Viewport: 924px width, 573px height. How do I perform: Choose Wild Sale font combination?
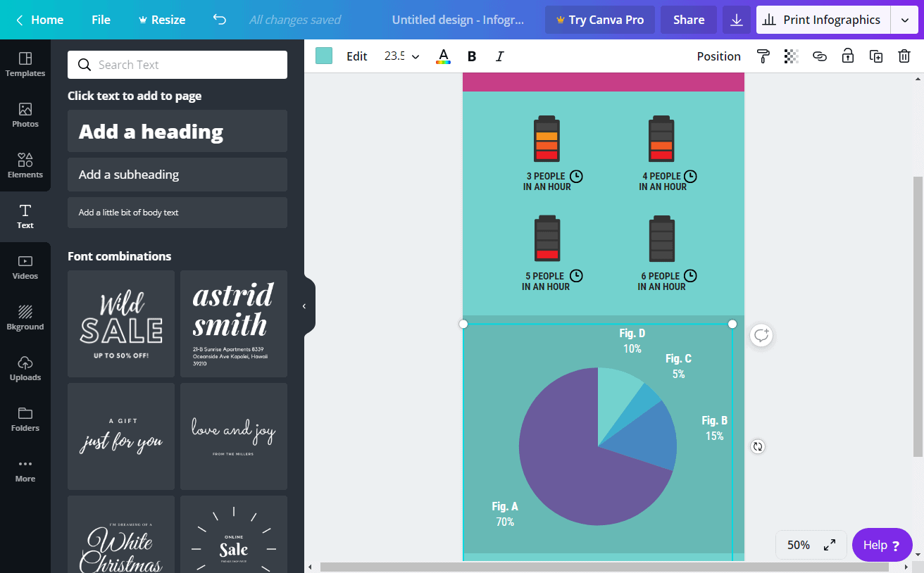pyautogui.click(x=121, y=324)
